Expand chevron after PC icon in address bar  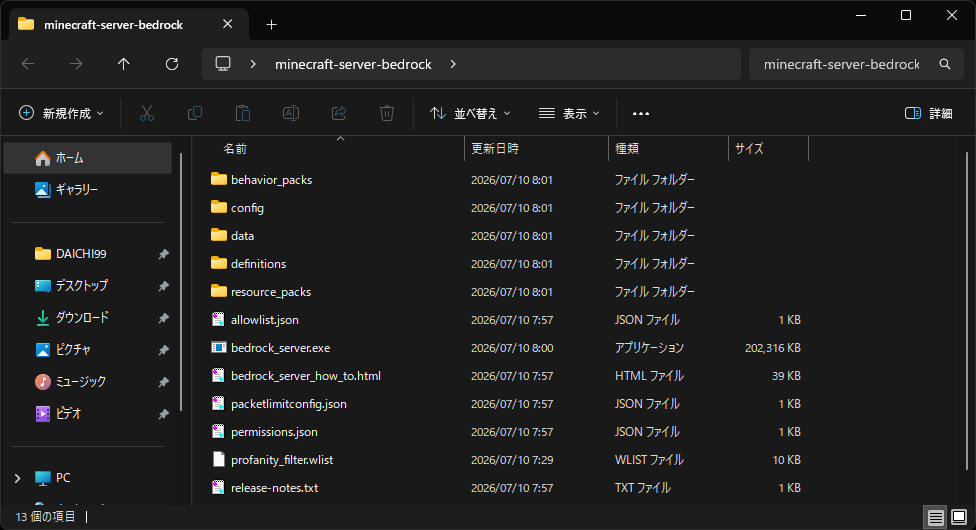[x=253, y=64]
